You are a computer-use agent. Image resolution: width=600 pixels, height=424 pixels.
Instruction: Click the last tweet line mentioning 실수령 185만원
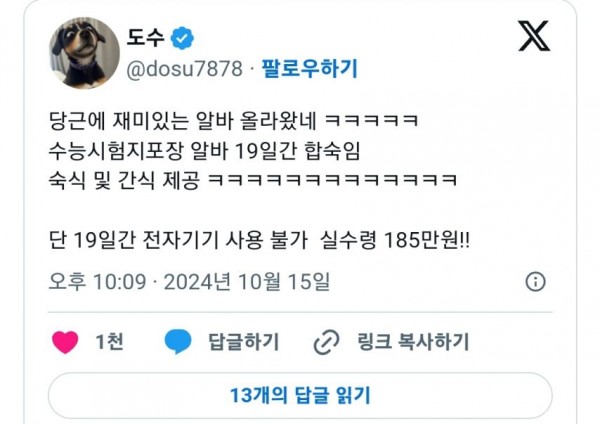(259, 240)
